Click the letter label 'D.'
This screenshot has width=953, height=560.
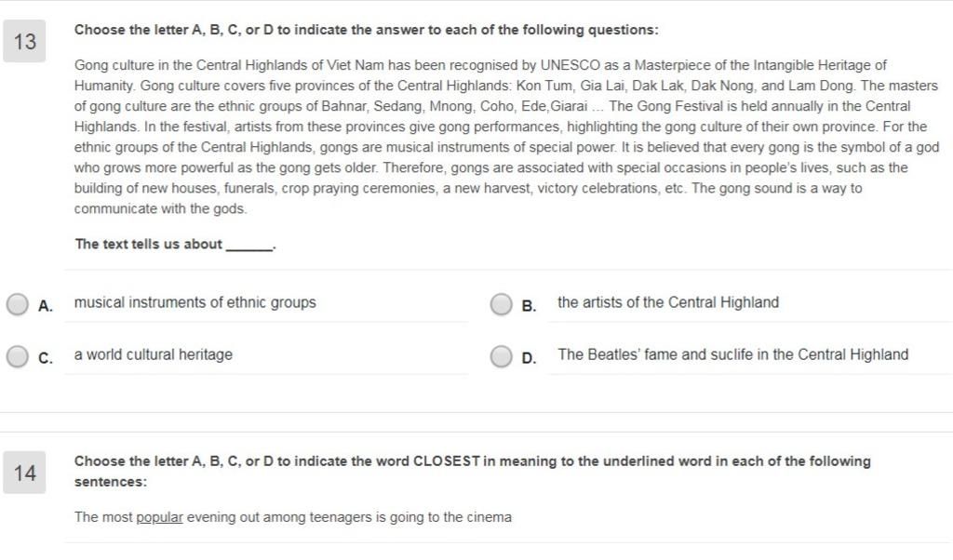529,358
